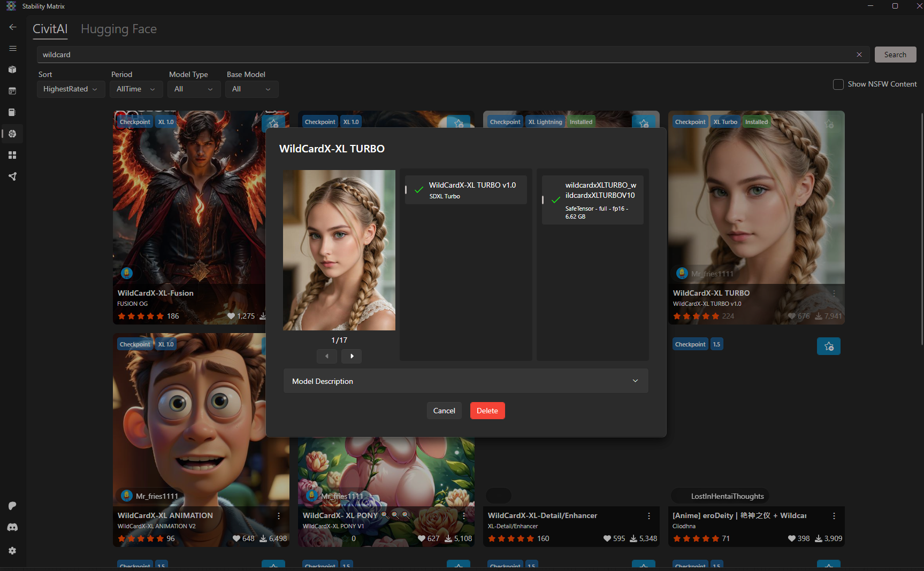Select WildCardX-XL TURBO v1.0 version entry

click(466, 190)
